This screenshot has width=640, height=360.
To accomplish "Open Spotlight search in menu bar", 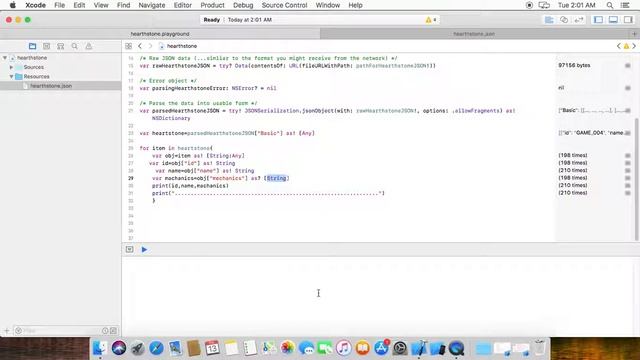I will pyautogui.click(x=609, y=5).
